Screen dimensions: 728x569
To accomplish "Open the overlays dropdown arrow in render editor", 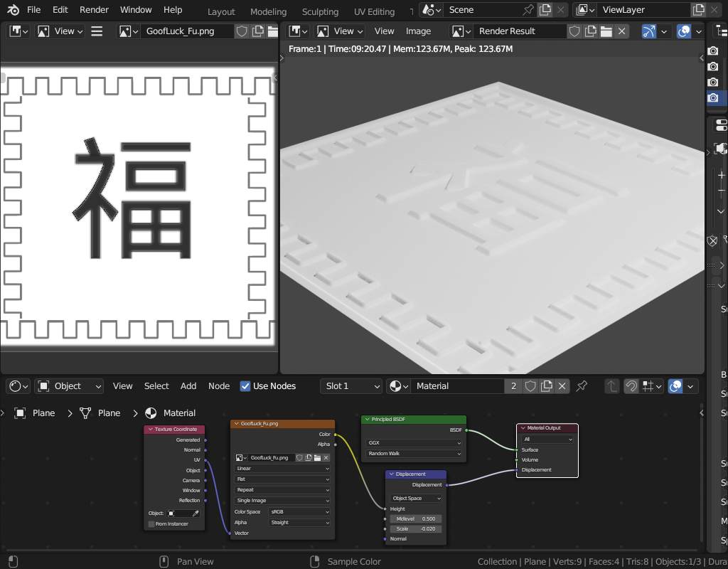I will pyautogui.click(x=698, y=31).
